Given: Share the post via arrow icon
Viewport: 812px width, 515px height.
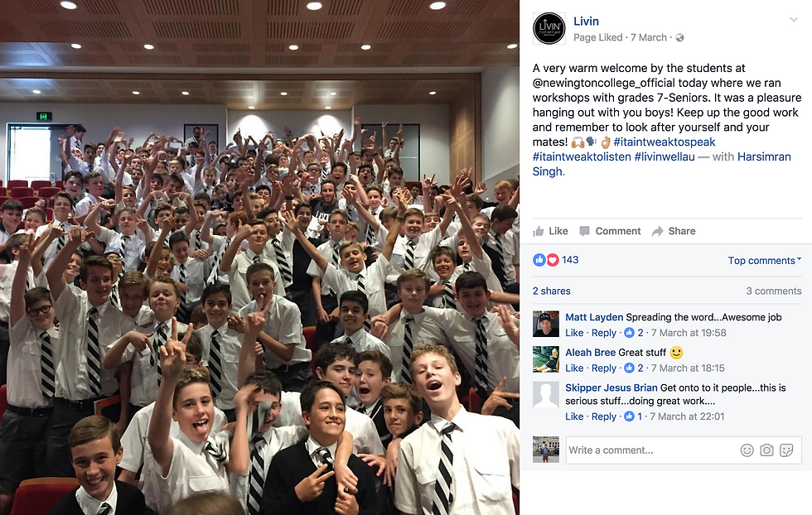Looking at the screenshot, I should [657, 231].
